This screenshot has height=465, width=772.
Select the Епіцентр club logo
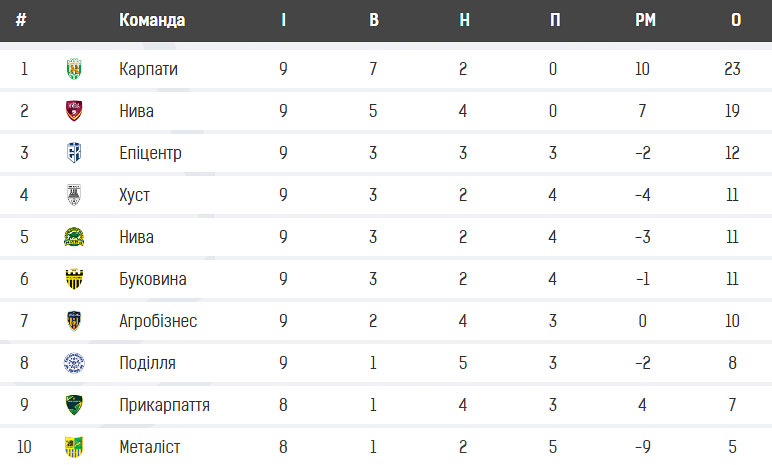(74, 153)
